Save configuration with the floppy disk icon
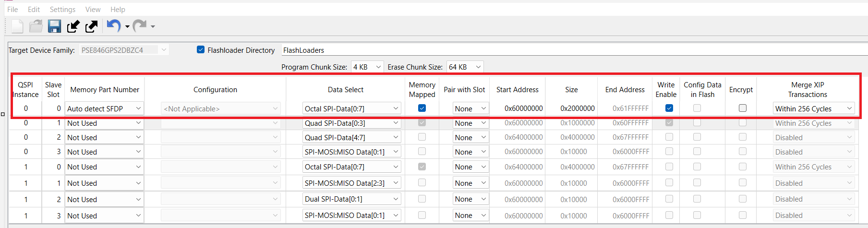Screen dimensions: 868x228 coord(54,26)
